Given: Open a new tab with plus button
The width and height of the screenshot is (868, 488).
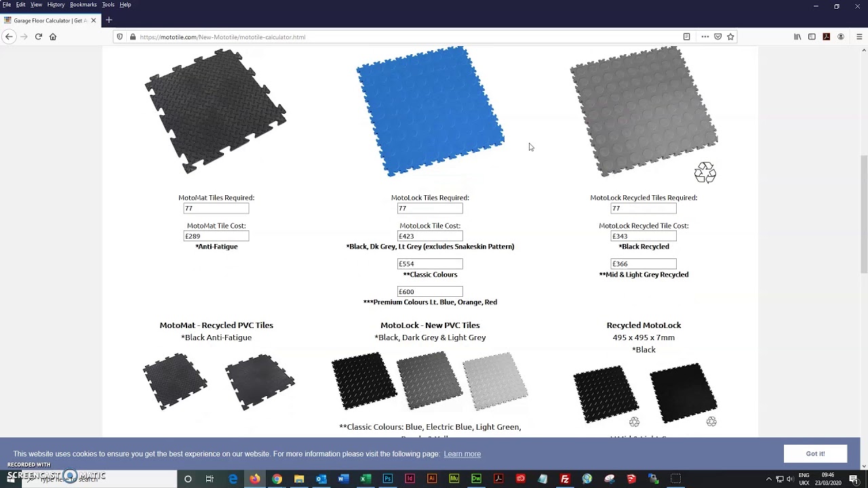Looking at the screenshot, I should point(108,20).
